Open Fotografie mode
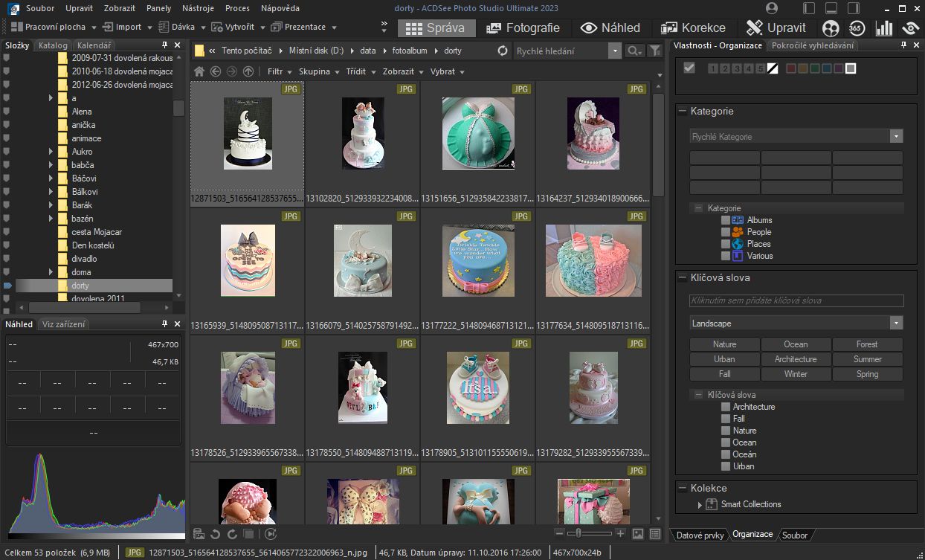The height and width of the screenshot is (560, 925). 523,28
